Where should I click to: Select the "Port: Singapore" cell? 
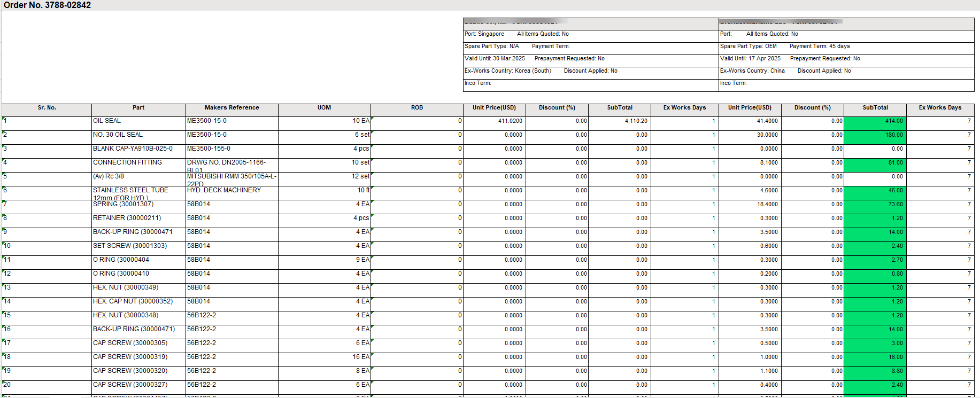tap(484, 34)
